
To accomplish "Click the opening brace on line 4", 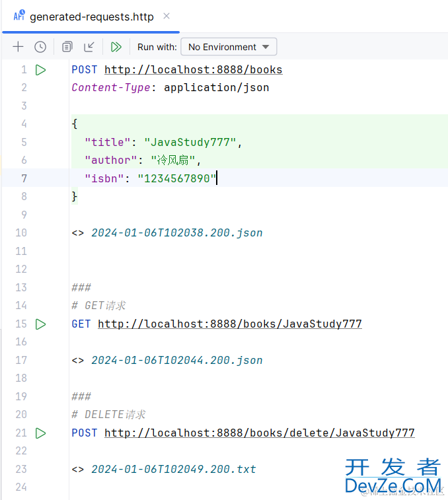I will pos(75,124).
